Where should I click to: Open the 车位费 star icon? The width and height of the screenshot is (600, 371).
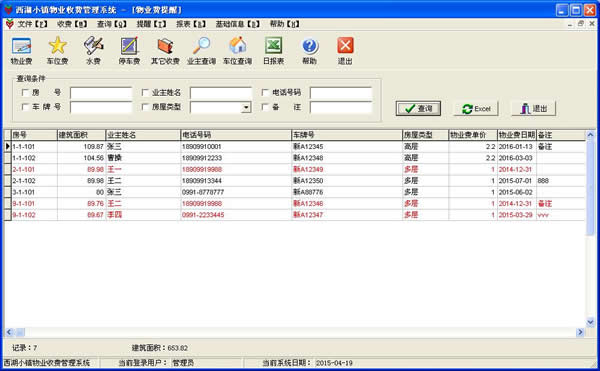57,50
